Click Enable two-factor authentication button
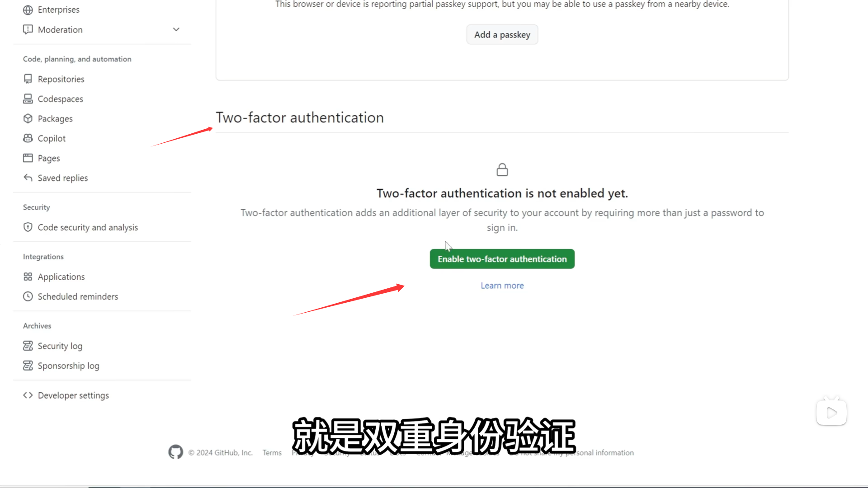This screenshot has height=488, width=868. click(x=502, y=259)
